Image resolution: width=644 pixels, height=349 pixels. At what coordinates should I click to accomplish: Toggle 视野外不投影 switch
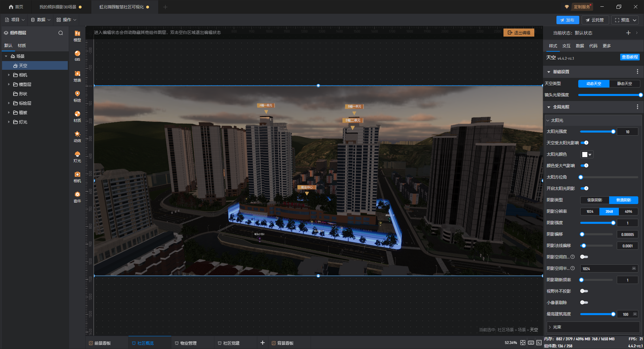tap(584, 291)
